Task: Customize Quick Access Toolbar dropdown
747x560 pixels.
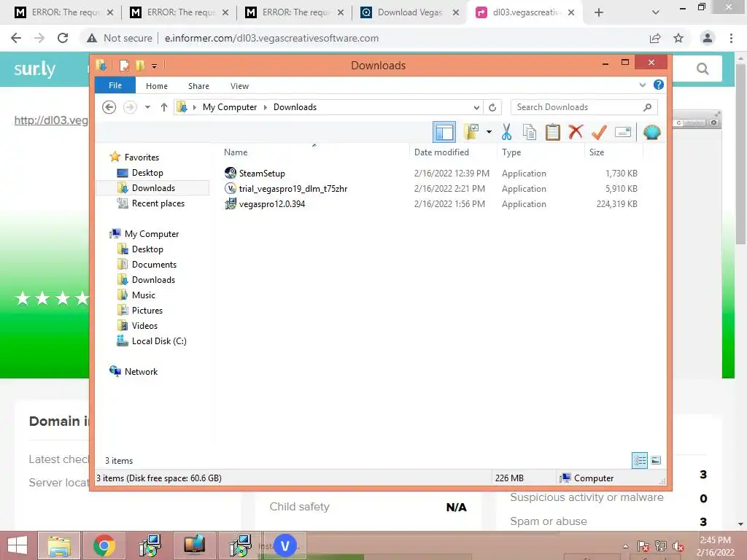Action: [x=155, y=66]
